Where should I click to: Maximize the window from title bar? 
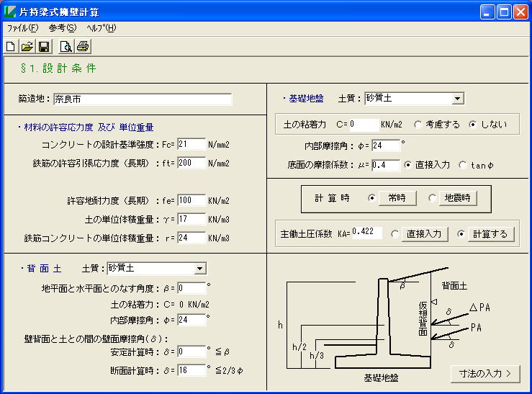pos(504,12)
